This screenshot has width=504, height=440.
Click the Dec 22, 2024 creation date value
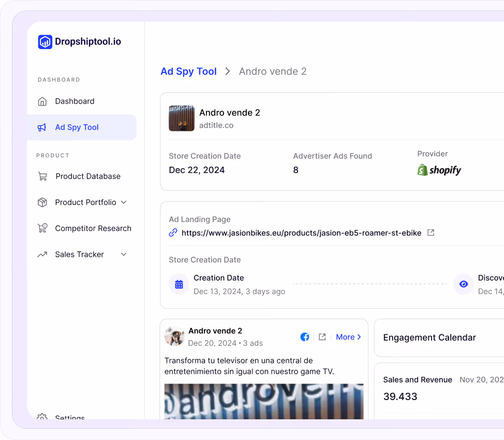(197, 170)
